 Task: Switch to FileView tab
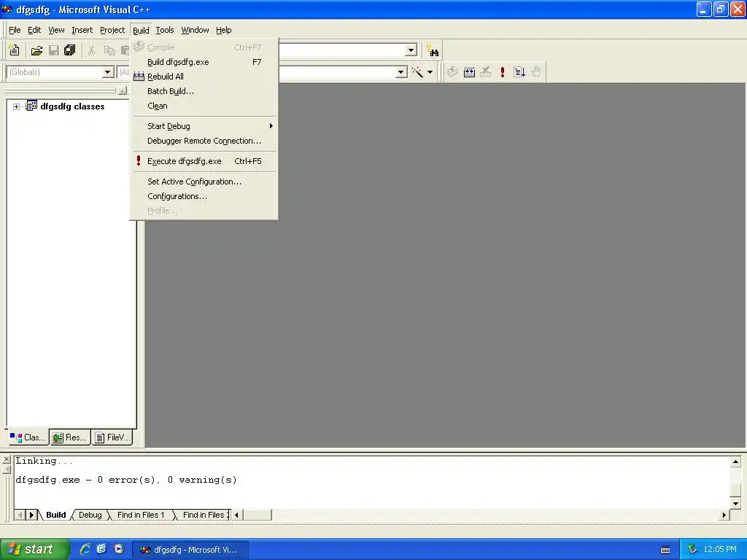point(112,437)
